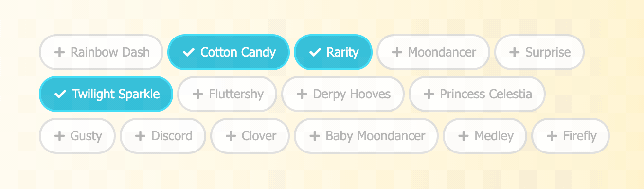
Task: Click the checkmark icon on Rarity chip
Action: [315, 52]
